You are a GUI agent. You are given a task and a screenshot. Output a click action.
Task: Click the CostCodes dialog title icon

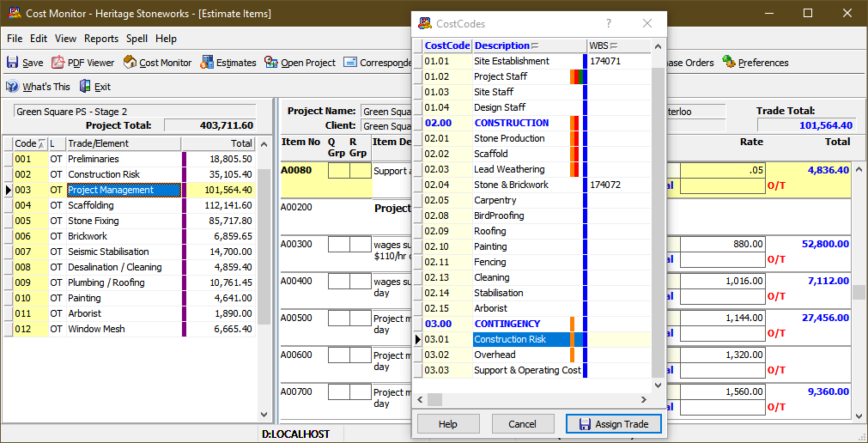(425, 23)
